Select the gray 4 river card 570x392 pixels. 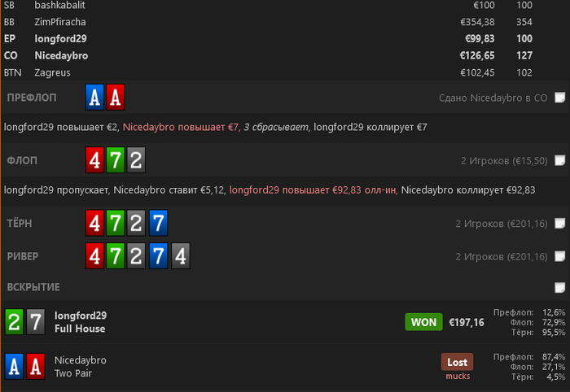pyautogui.click(x=180, y=256)
